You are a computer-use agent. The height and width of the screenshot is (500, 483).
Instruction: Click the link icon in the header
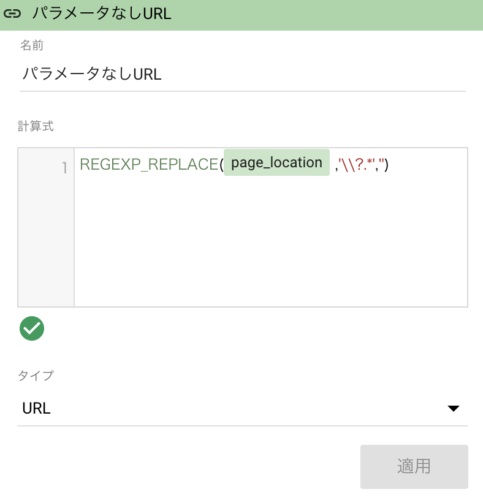coord(12,14)
